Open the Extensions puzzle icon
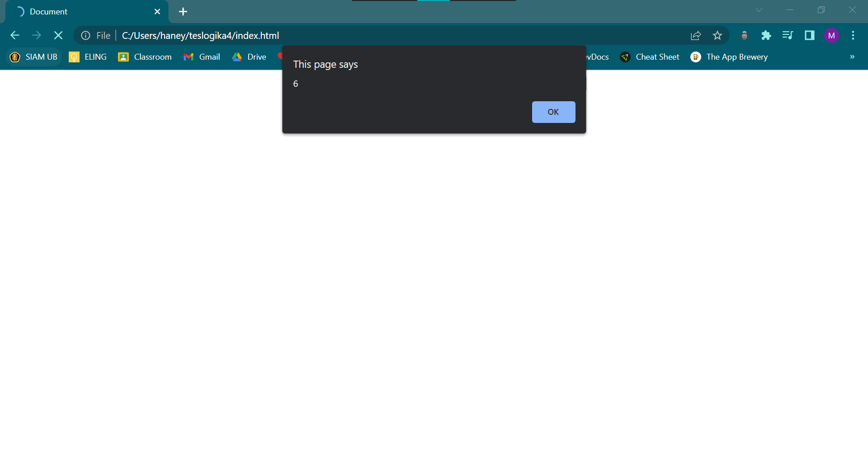Image resolution: width=868 pixels, height=461 pixels. point(766,35)
